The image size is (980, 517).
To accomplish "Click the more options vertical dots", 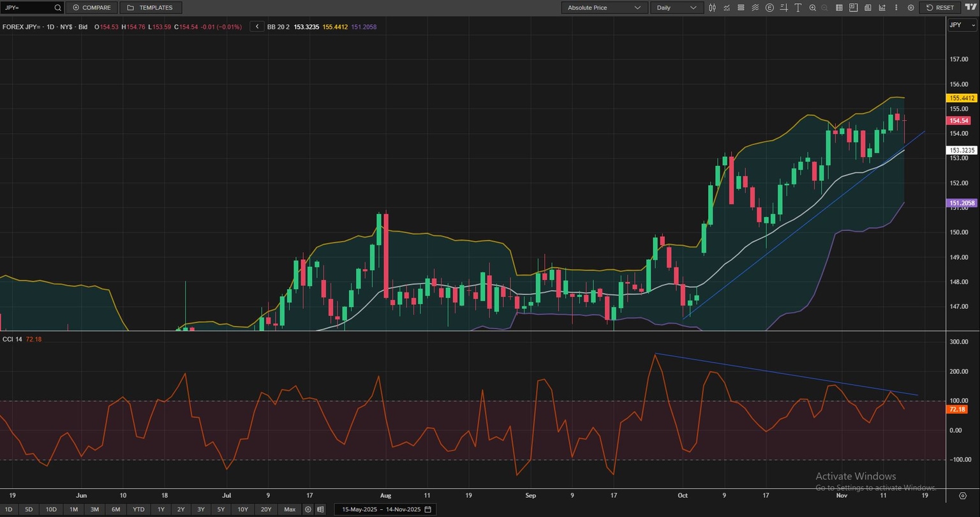I will [x=896, y=8].
